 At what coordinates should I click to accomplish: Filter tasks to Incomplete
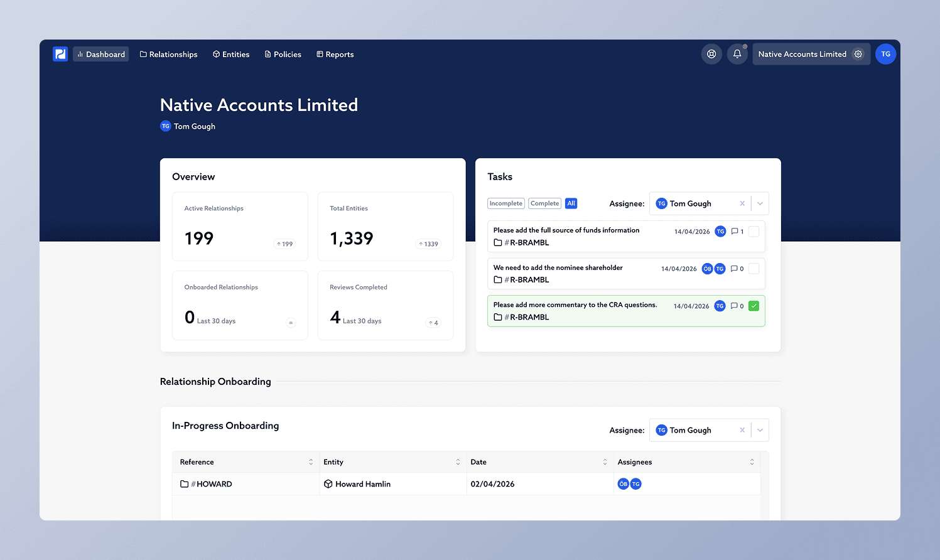[x=506, y=203]
